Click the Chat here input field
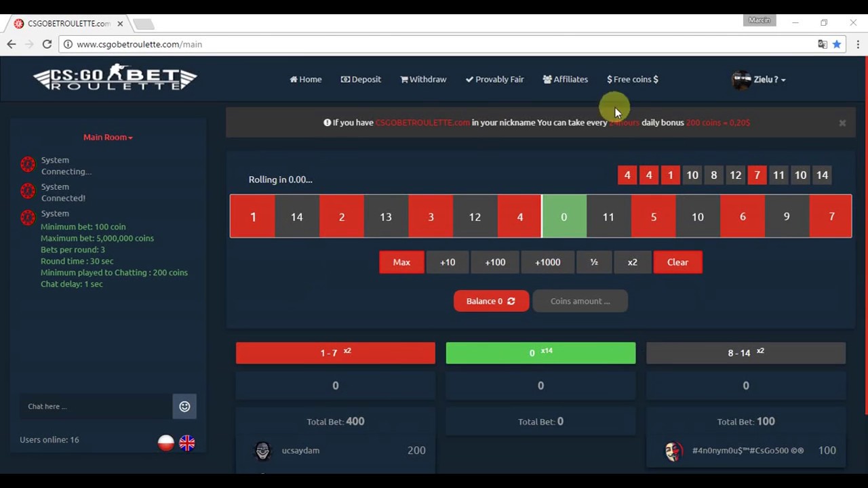This screenshot has width=868, height=488. click(x=96, y=406)
